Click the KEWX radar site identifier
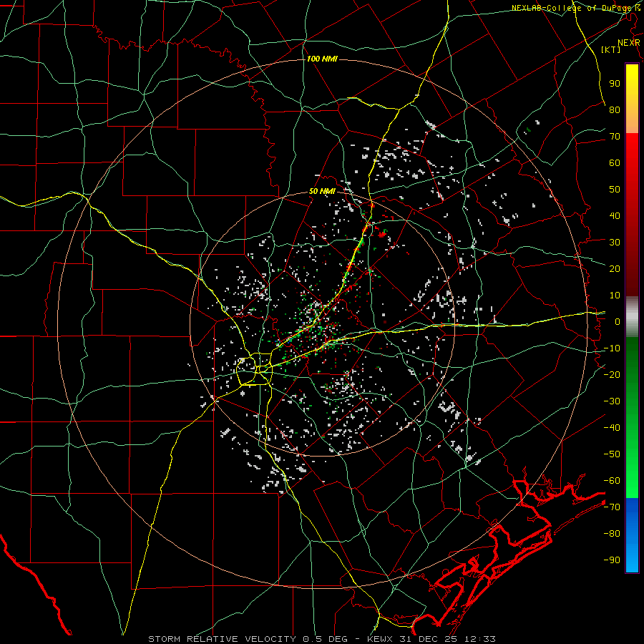644x644 pixels. click(382, 639)
